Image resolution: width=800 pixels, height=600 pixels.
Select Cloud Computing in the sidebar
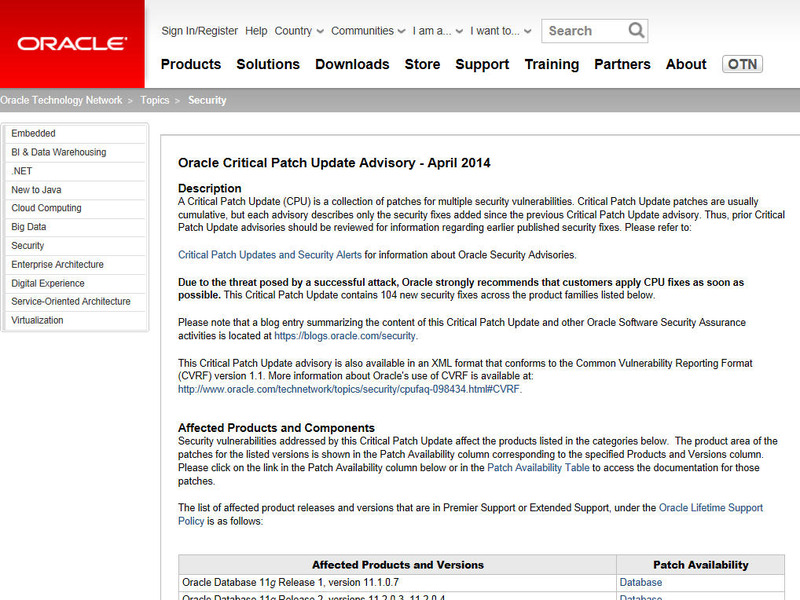point(46,208)
